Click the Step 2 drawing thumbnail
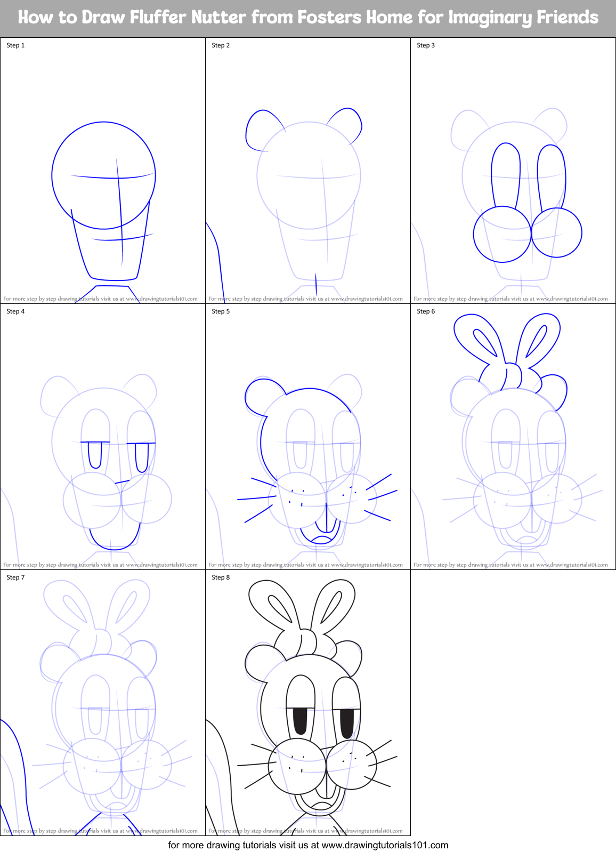This screenshot has width=616, height=852. [308, 171]
